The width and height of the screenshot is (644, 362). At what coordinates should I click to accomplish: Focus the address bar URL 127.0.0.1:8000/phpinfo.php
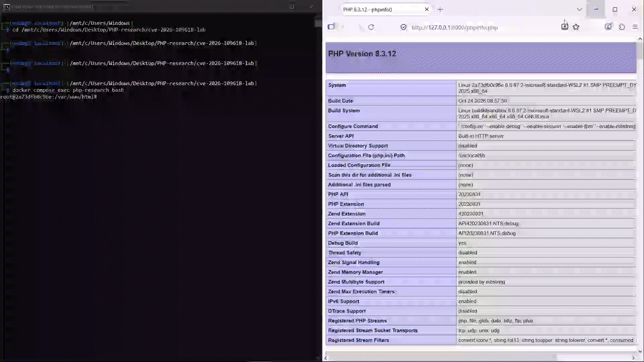click(454, 27)
